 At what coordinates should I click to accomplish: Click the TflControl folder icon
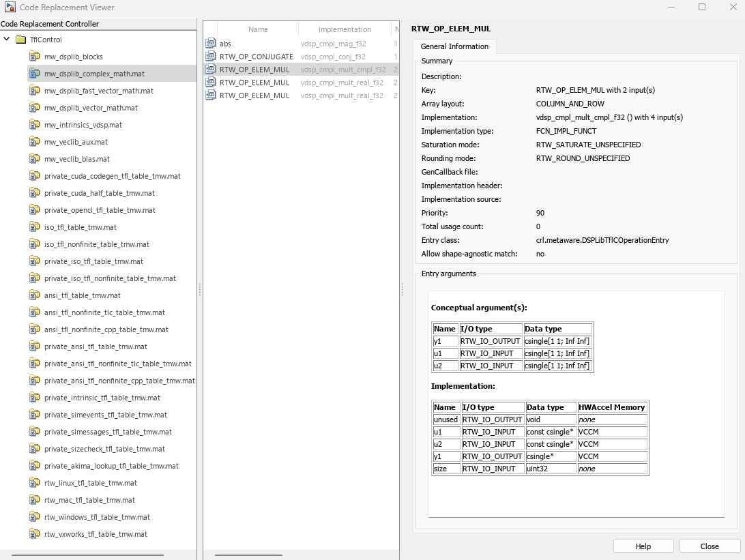click(21, 40)
